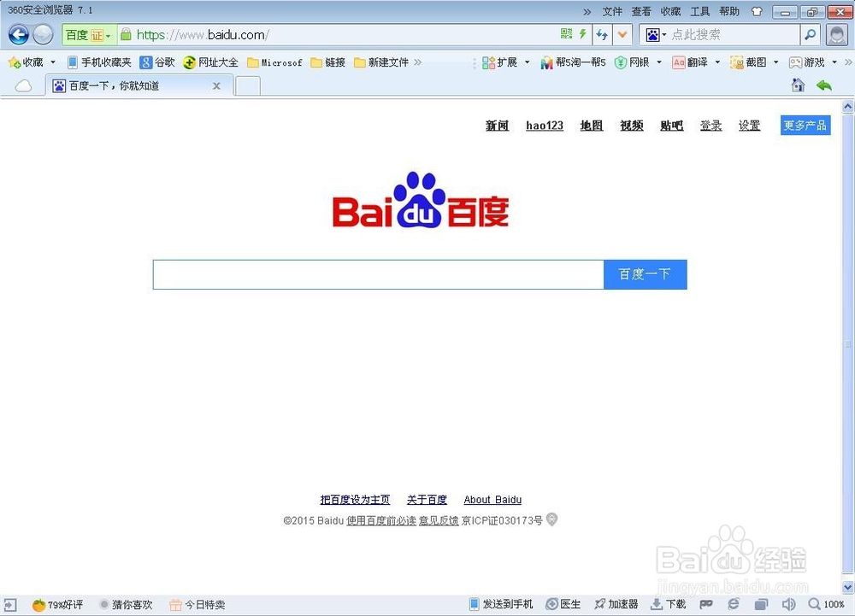
Task: Click the 收藏 star favorites button
Action: (x=26, y=62)
